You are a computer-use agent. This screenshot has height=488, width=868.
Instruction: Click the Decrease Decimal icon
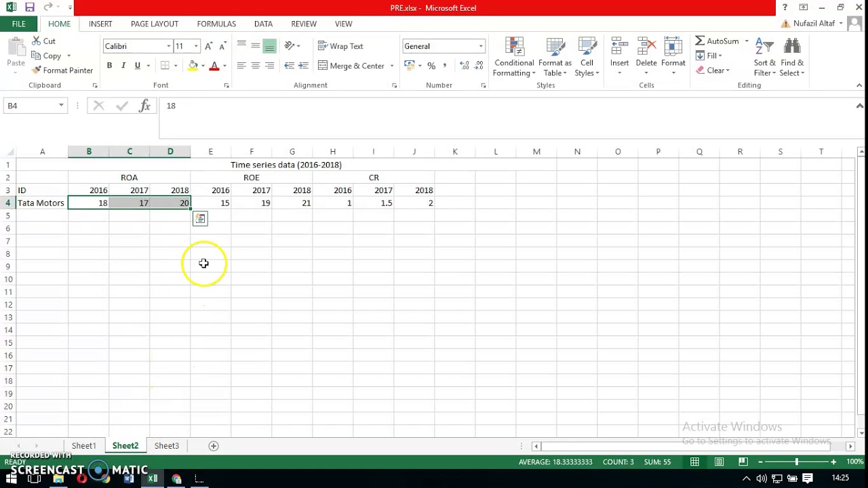[x=479, y=66]
